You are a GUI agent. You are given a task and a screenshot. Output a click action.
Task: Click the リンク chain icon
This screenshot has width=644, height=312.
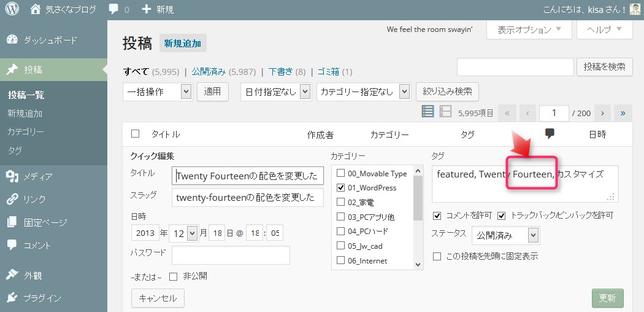[x=12, y=200]
